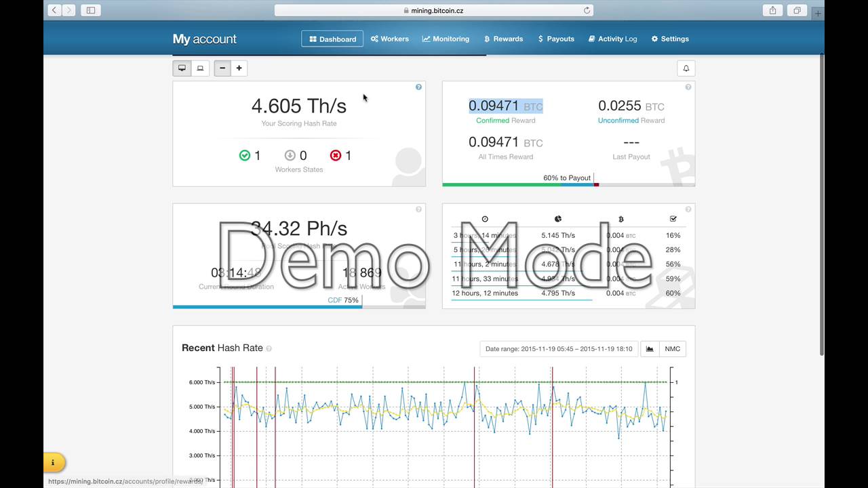Click the plus zoom button
Image resolution: width=868 pixels, height=488 pixels.
[x=239, y=68]
